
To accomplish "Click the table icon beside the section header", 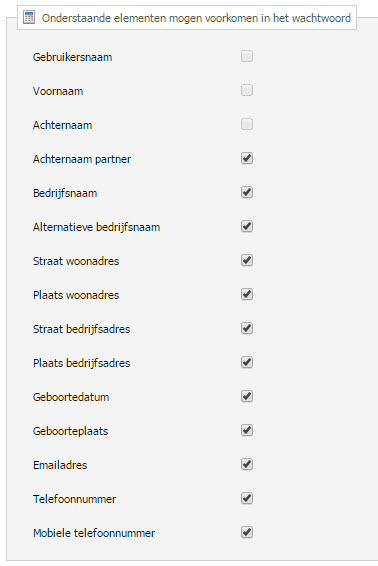I will tap(29, 17).
